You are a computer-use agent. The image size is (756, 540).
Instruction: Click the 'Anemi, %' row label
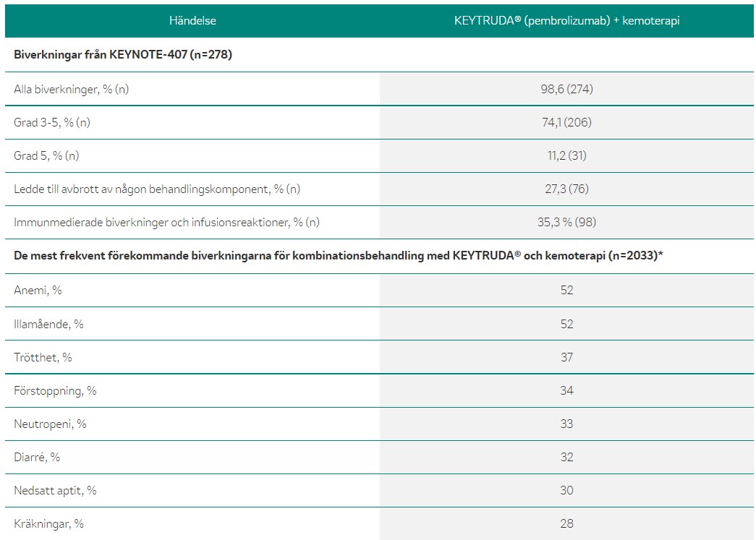point(38,290)
